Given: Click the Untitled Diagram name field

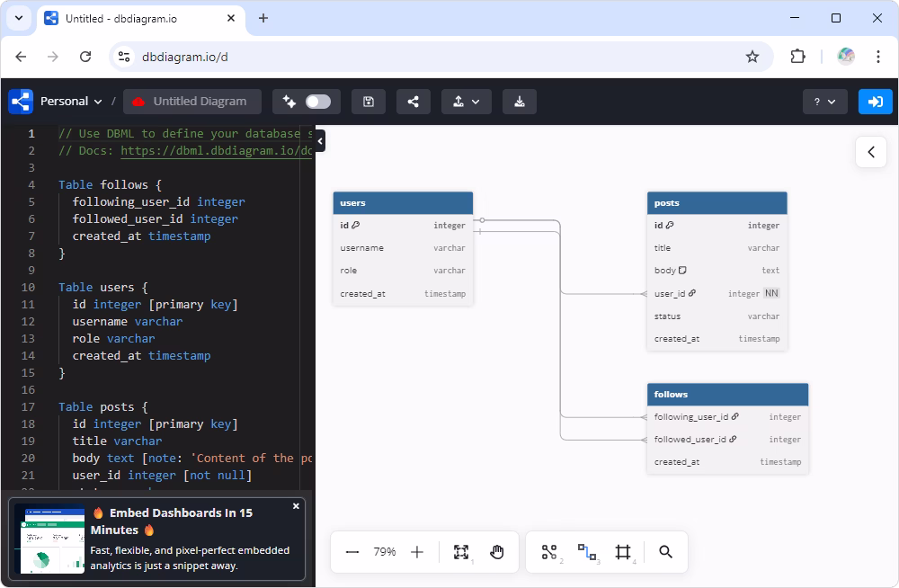Looking at the screenshot, I should (x=192, y=102).
